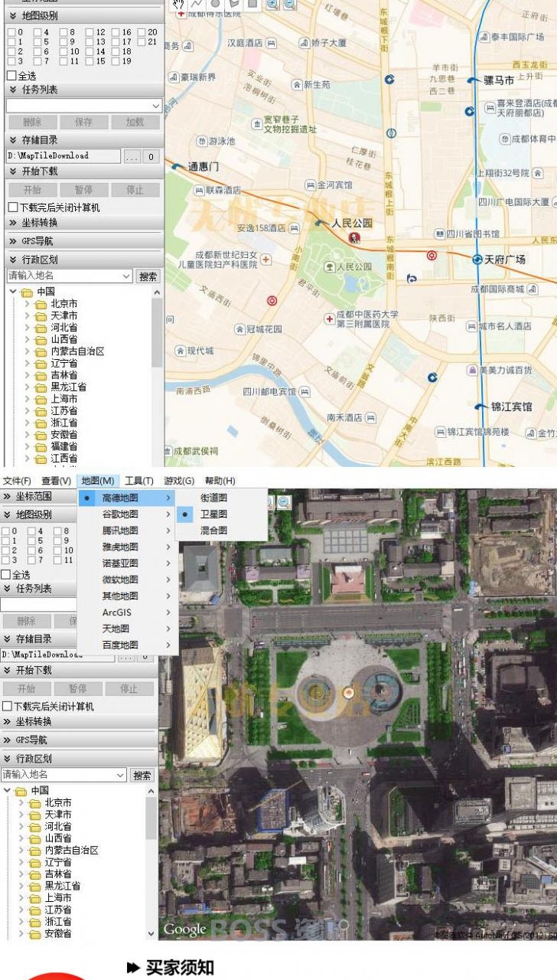Viewport: 557px width, 980px height.
Task: Expand the 河北省 tree node in satellite window
Action: coord(21,826)
